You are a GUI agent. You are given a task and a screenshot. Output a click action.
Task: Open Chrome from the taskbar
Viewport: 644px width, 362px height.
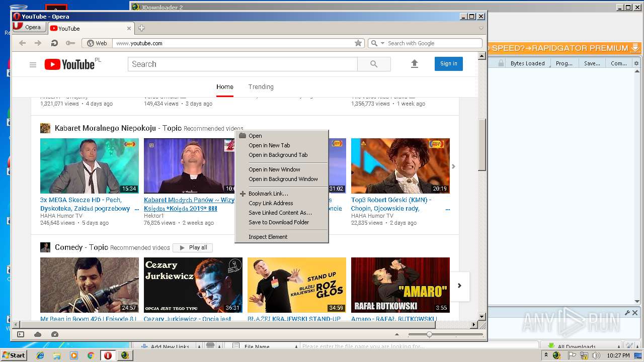point(91,355)
